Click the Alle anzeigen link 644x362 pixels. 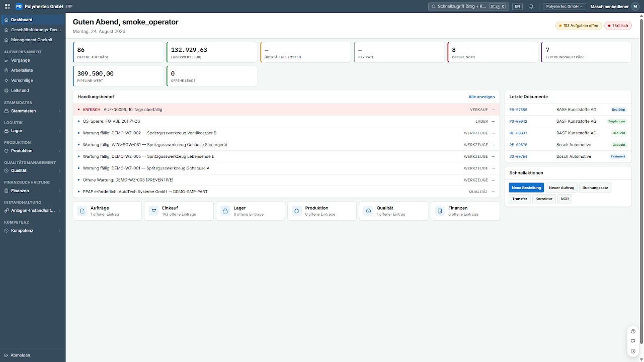481,97
